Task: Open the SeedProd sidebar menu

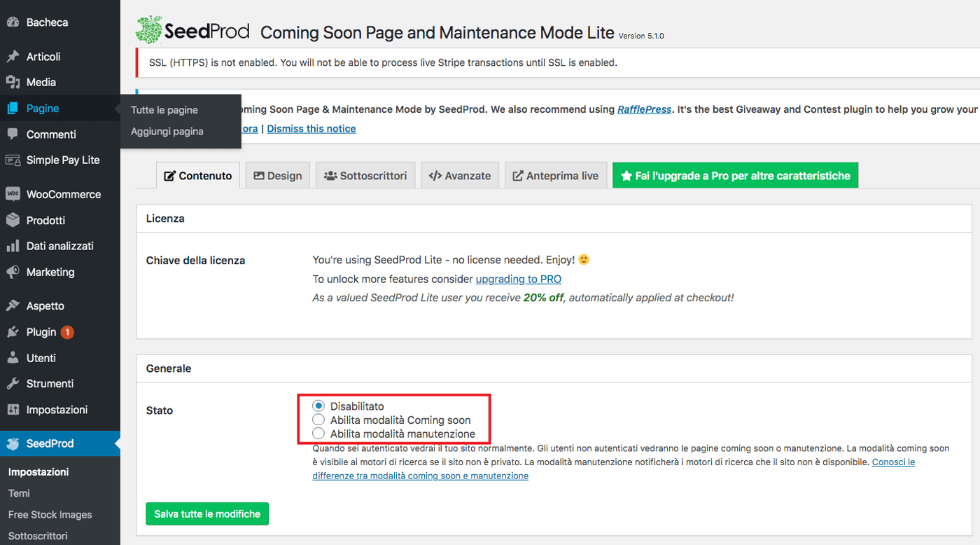Action: pos(60,443)
